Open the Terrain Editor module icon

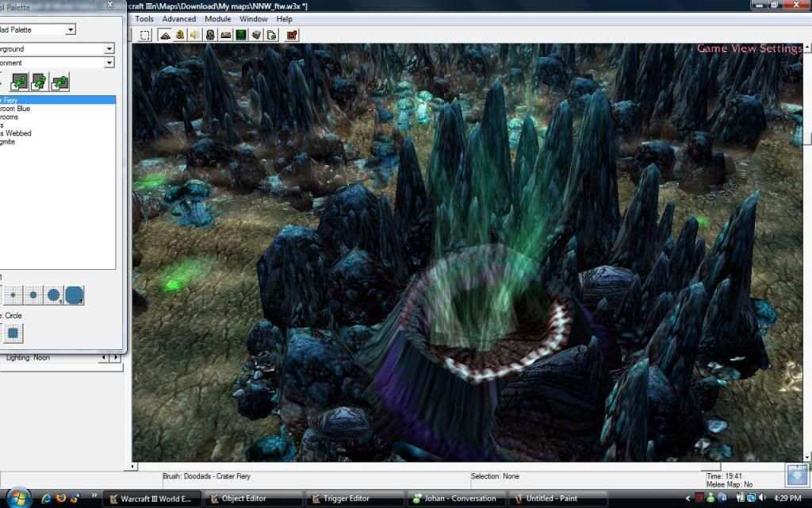click(165, 35)
